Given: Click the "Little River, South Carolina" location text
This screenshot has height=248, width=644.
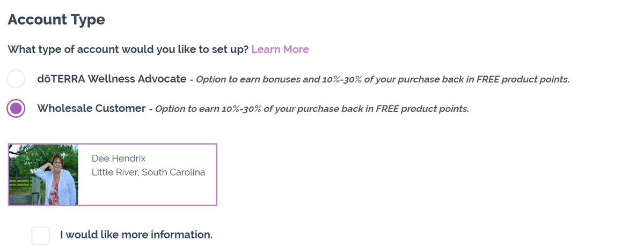Looking at the screenshot, I should coord(148,172).
